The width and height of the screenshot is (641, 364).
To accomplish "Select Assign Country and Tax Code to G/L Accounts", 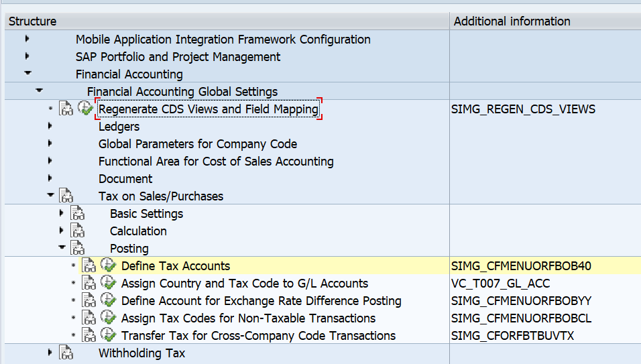I will click(x=245, y=284).
